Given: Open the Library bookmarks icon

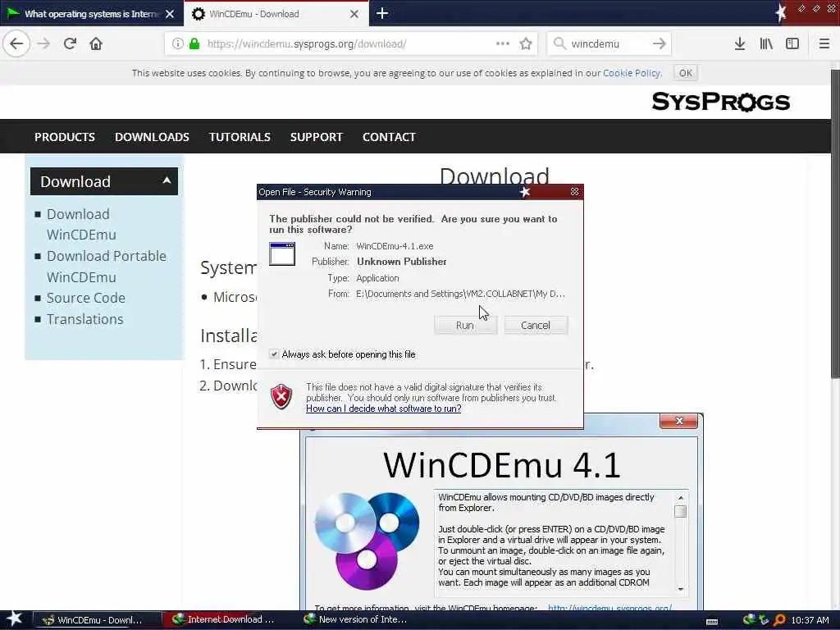Looking at the screenshot, I should 766,43.
